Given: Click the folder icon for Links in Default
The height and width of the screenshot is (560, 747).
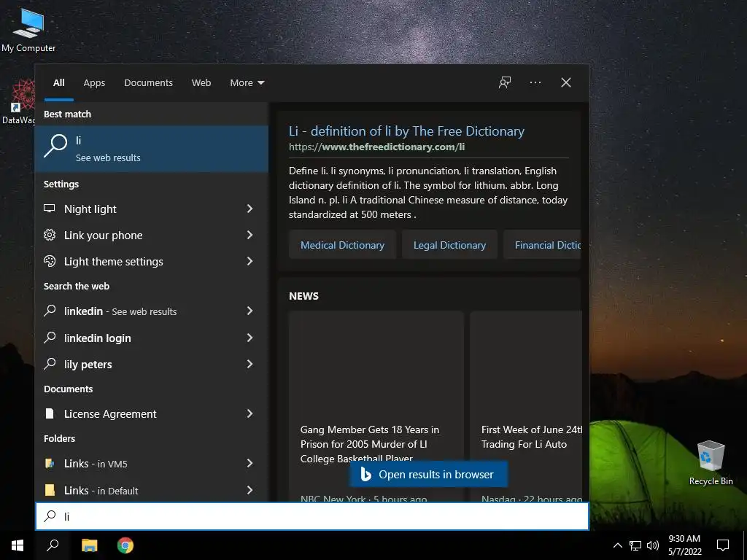Looking at the screenshot, I should coord(50,490).
